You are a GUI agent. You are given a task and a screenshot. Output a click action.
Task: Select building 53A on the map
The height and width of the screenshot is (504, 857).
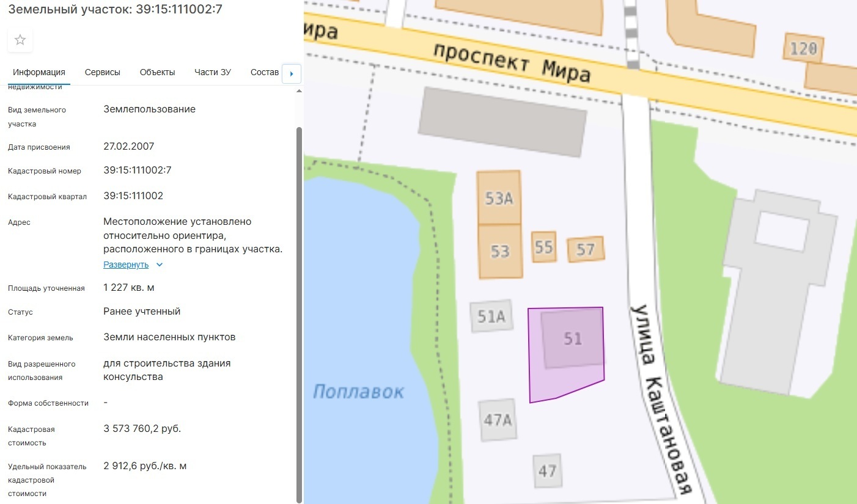[499, 197]
